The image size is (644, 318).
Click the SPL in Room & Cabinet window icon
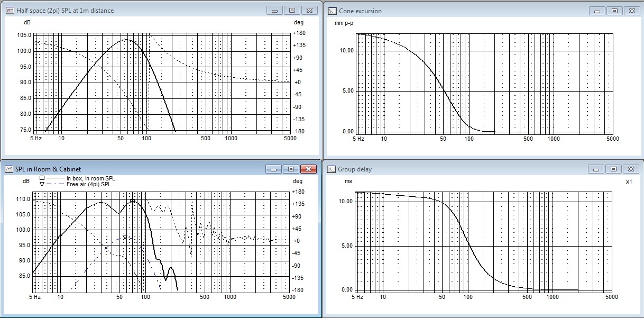coord(10,169)
